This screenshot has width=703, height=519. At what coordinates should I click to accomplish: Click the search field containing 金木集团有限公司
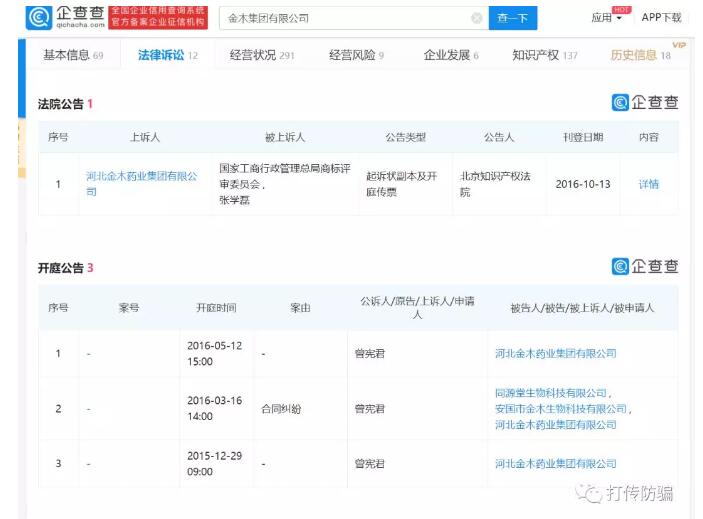tap(354, 18)
